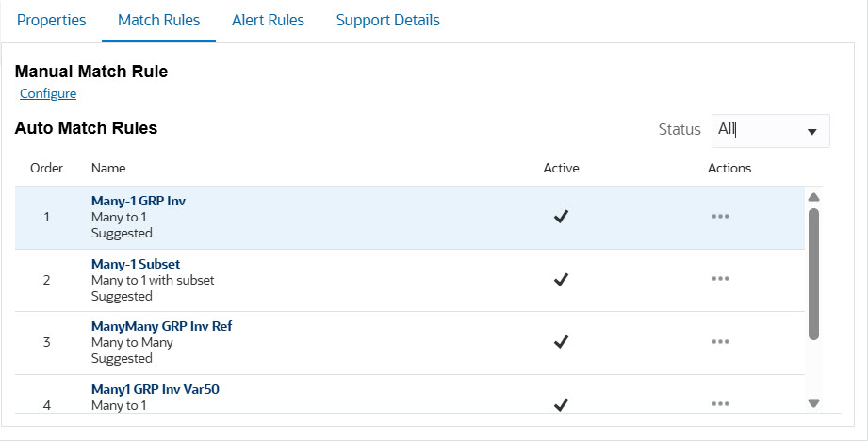Open the ManyMany GRP Inv Ref rule
Viewport: 868px width, 441px height.
(161, 326)
